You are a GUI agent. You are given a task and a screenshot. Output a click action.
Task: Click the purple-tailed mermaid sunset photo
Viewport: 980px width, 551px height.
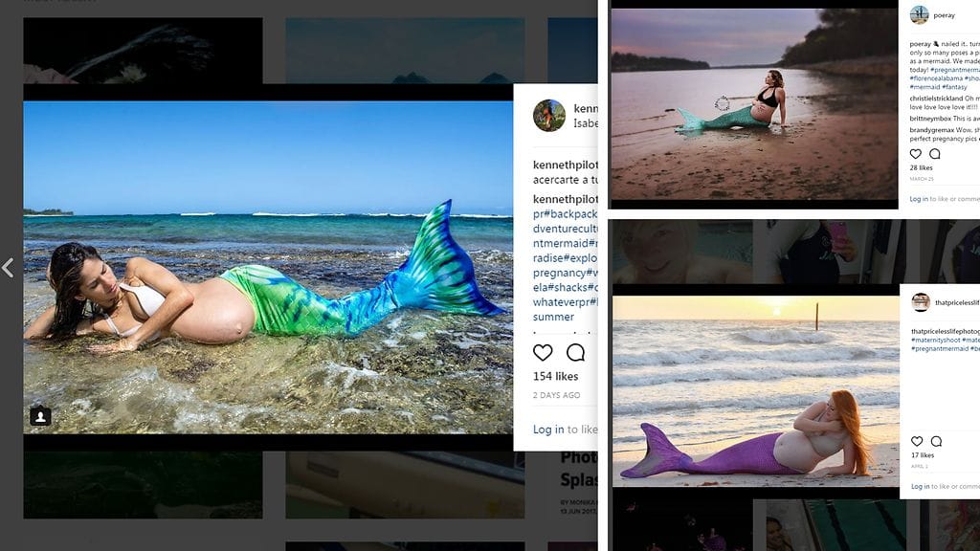(x=756, y=390)
